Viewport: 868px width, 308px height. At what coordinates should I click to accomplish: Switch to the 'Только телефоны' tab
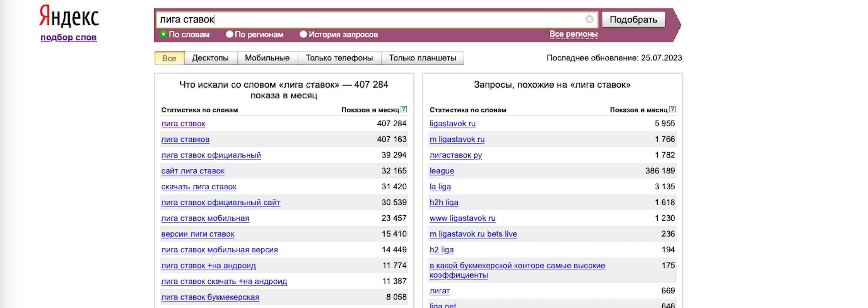[339, 58]
